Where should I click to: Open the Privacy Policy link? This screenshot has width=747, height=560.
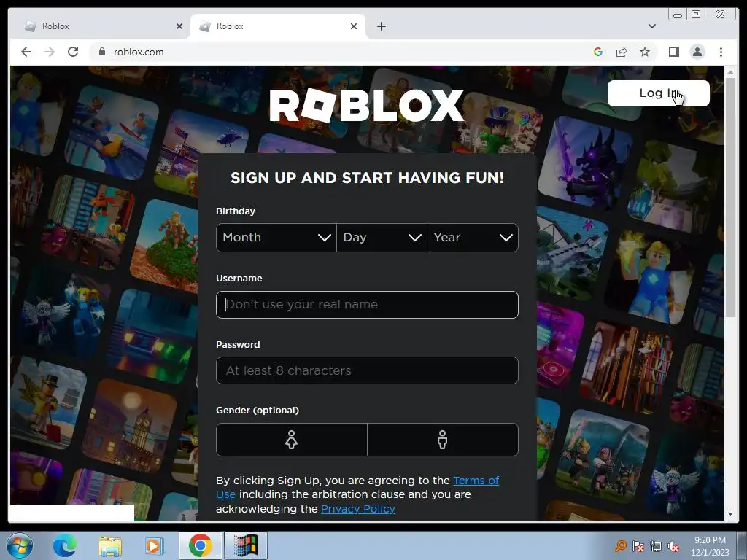coord(357,509)
